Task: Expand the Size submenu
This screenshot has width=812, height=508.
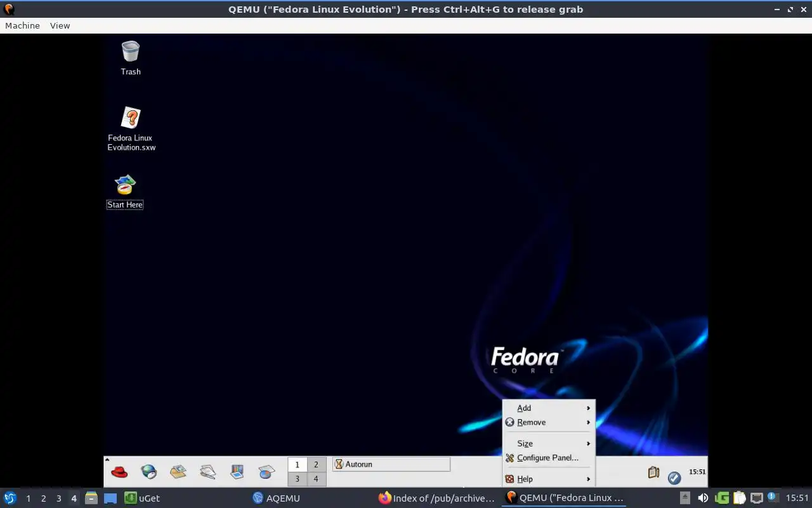Action: click(549, 444)
